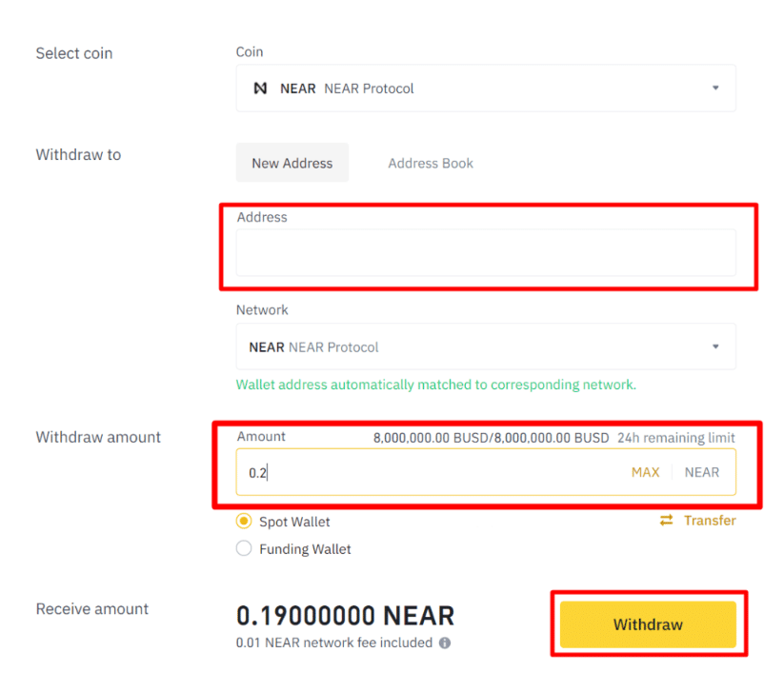Click the wallet address matched network message
784x673 pixels.
[436, 385]
